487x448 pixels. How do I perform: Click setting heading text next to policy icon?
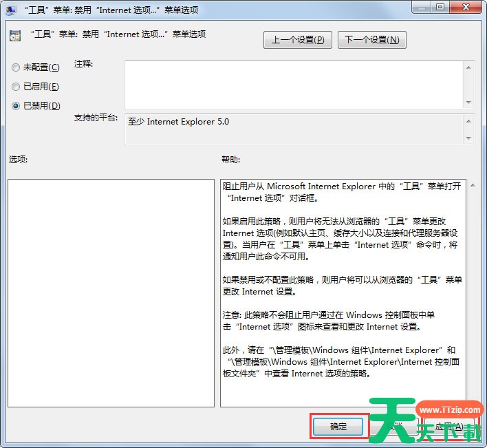click(118, 34)
